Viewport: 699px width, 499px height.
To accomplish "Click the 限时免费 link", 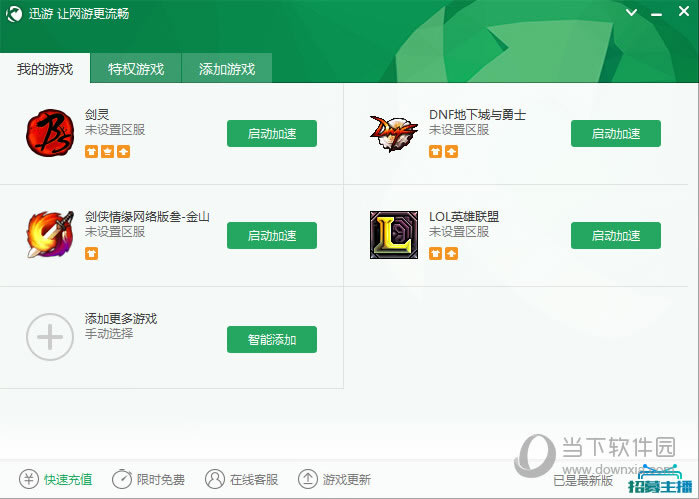I will (x=160, y=479).
